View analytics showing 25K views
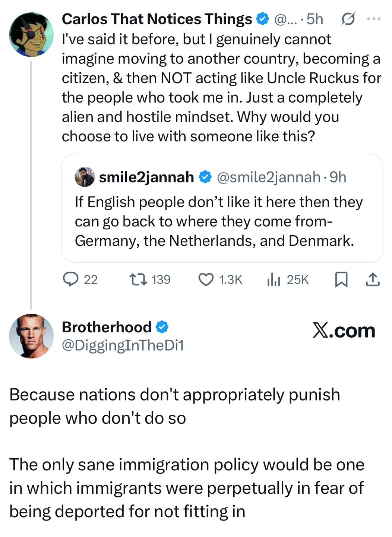This screenshot has width=392, height=537. point(274,279)
